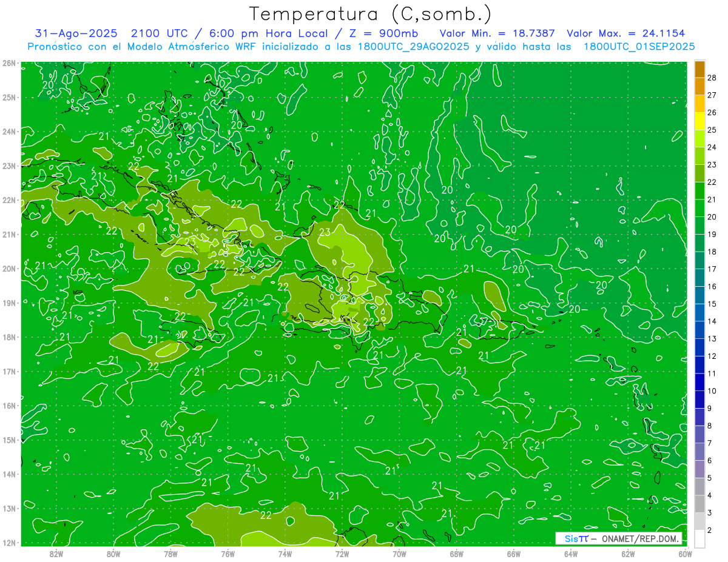
Task: Click the "80W" longitude axis label
Action: (x=113, y=553)
